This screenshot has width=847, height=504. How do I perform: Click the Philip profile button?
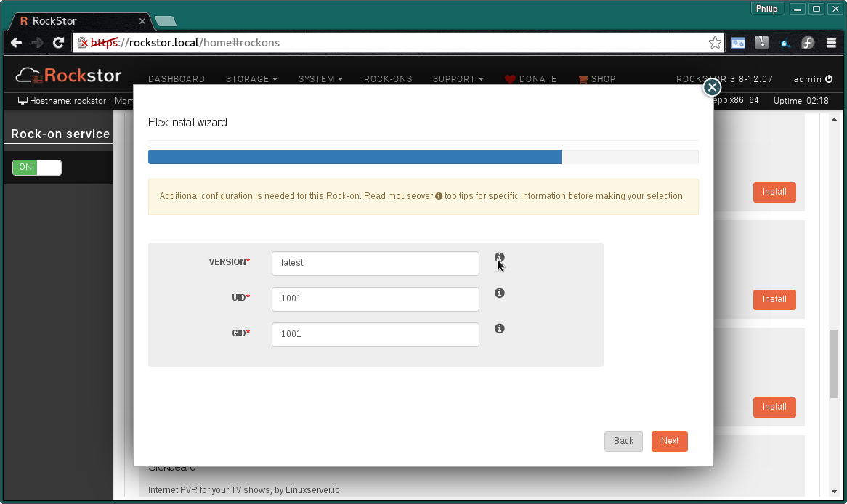pyautogui.click(x=766, y=9)
